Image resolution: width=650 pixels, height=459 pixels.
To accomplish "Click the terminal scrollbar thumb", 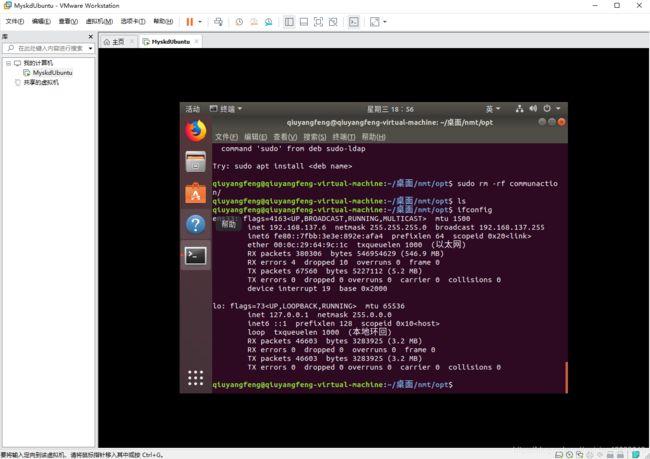I will [566, 377].
